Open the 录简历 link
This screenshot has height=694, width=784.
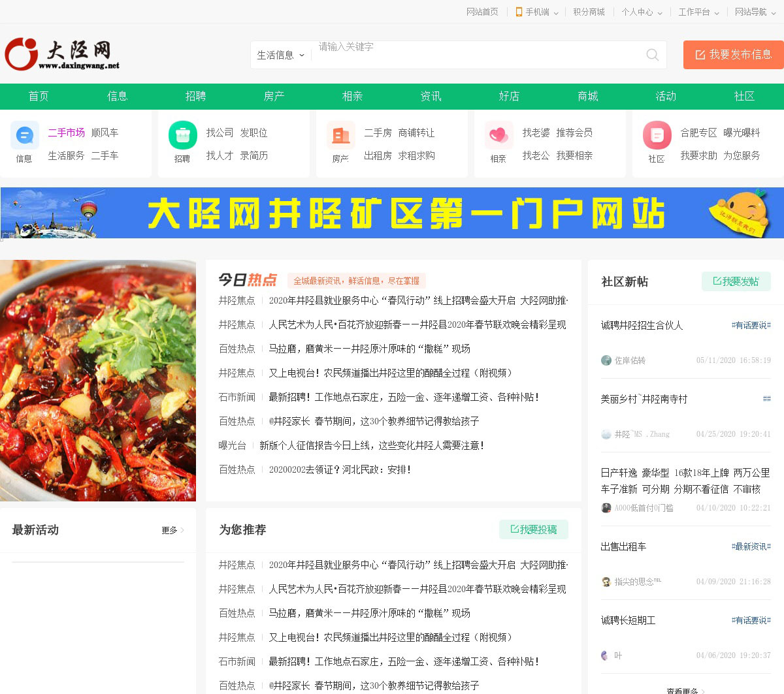coord(253,155)
